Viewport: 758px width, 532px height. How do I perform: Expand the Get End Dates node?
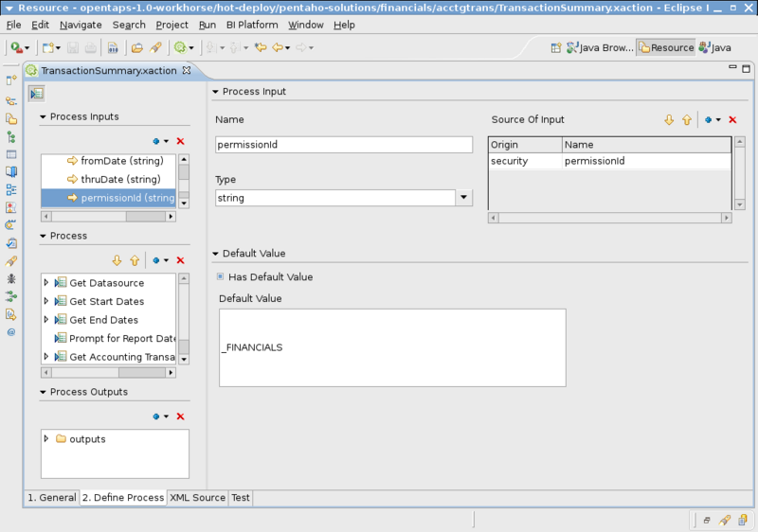pyautogui.click(x=46, y=319)
